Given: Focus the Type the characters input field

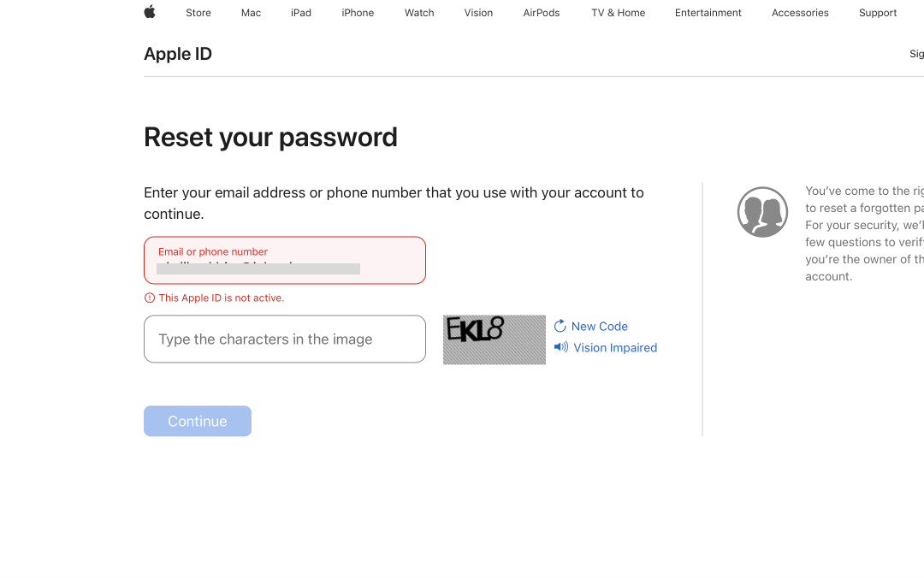Looking at the screenshot, I should coord(284,339).
